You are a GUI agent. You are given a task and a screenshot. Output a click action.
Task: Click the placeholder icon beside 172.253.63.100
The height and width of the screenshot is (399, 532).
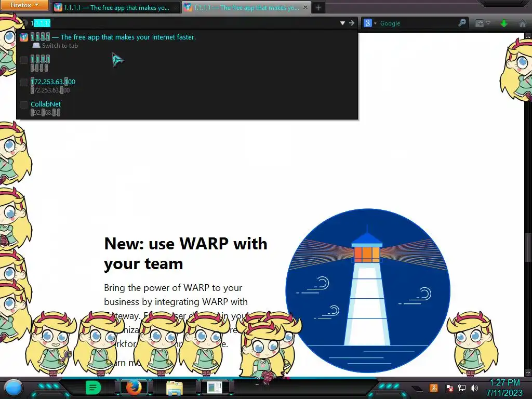24,82
